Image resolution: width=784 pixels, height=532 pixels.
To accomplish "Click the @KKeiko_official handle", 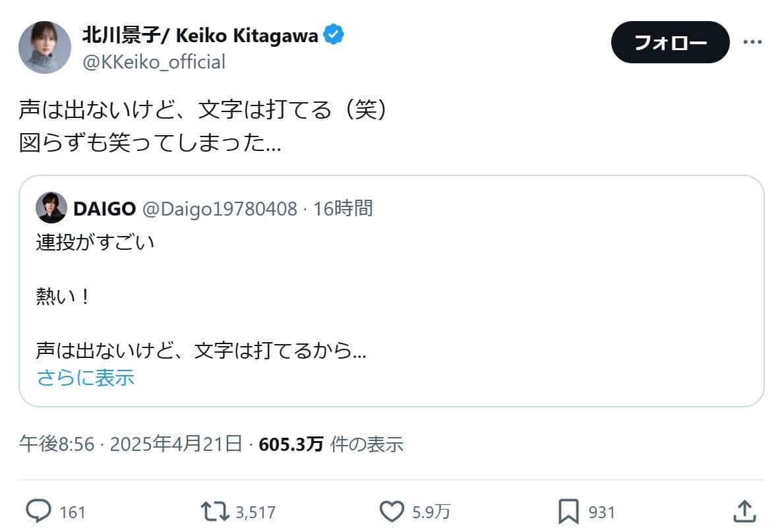I will coord(153,62).
